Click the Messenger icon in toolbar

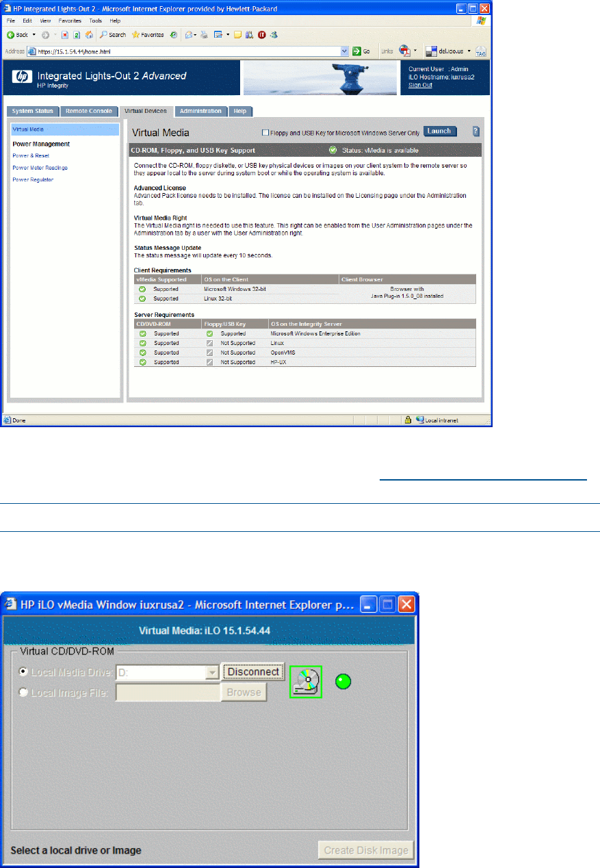click(273, 34)
